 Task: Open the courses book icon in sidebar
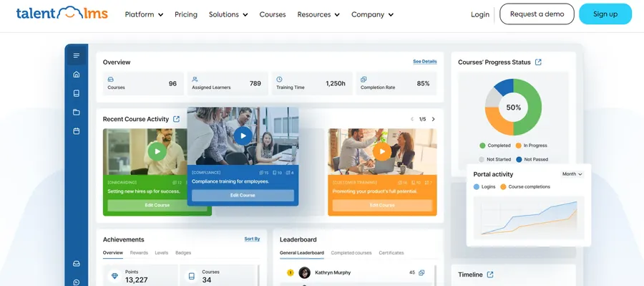pos(77,93)
